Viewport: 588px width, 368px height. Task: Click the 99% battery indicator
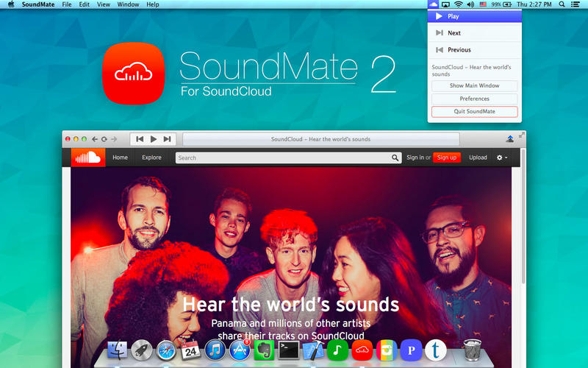501,4
